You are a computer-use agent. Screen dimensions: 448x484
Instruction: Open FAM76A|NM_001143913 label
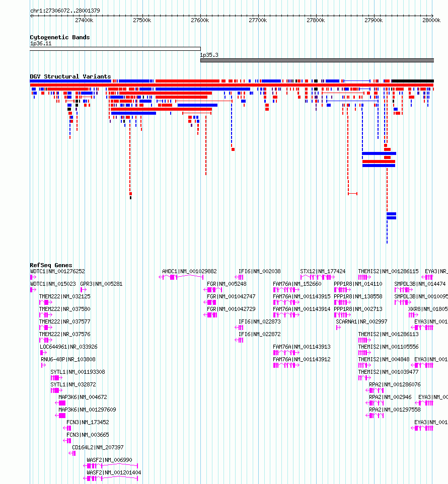(302, 347)
